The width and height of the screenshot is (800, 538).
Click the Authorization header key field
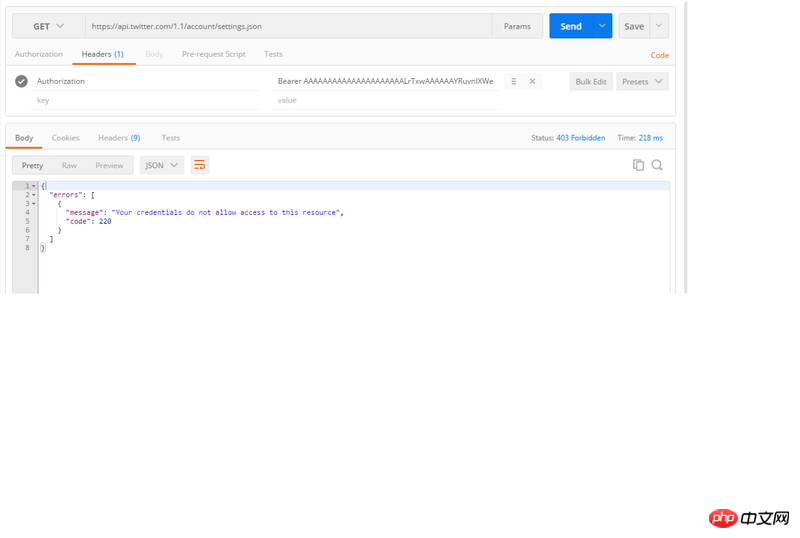click(x=147, y=81)
